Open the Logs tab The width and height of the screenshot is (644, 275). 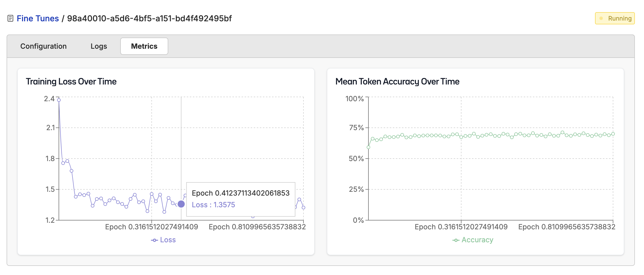pyautogui.click(x=98, y=46)
